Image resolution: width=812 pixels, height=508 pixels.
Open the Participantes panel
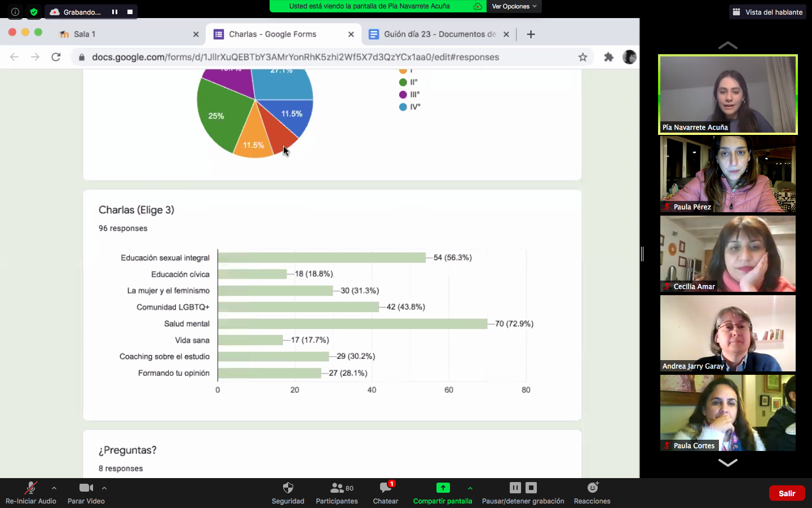click(x=337, y=488)
